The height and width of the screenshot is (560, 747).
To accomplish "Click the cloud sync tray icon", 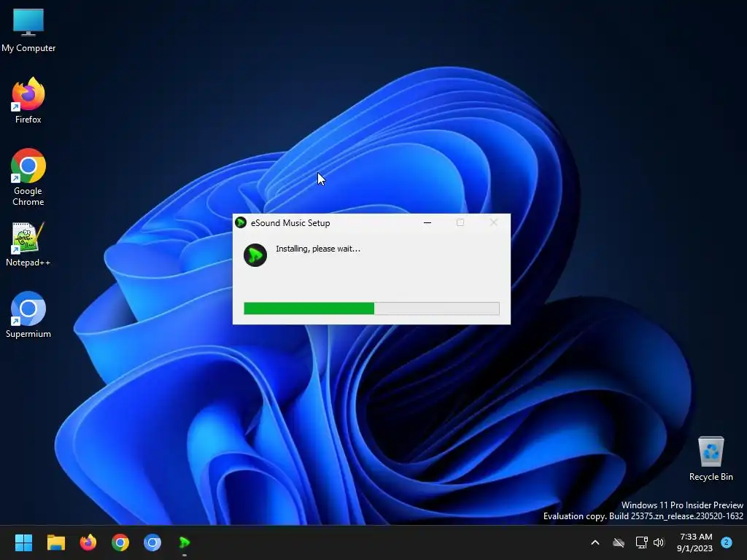I will click(619, 542).
